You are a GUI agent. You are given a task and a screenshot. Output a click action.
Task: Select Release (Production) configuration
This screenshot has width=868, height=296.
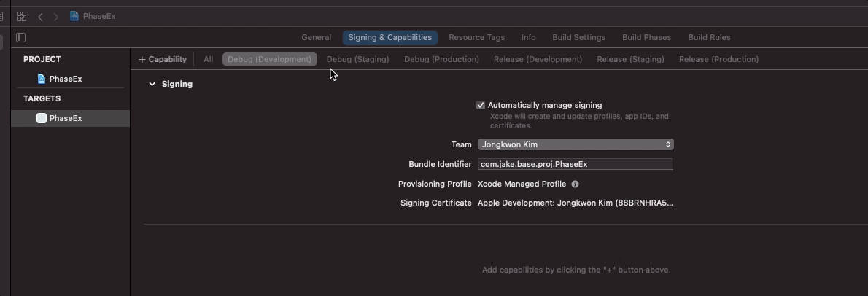pyautogui.click(x=719, y=59)
